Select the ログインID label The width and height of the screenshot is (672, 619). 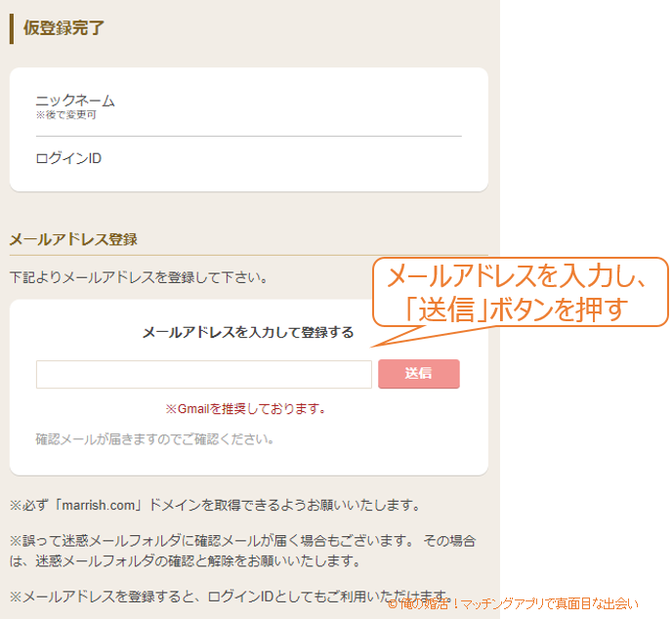[x=68, y=158]
